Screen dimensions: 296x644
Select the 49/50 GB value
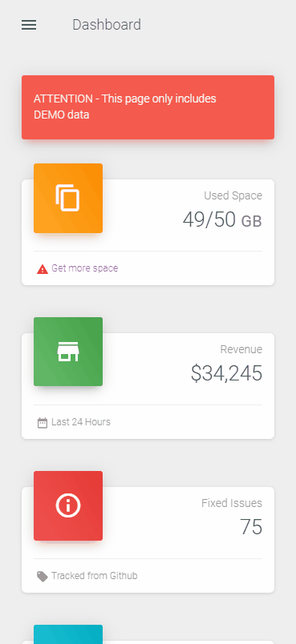(222, 219)
